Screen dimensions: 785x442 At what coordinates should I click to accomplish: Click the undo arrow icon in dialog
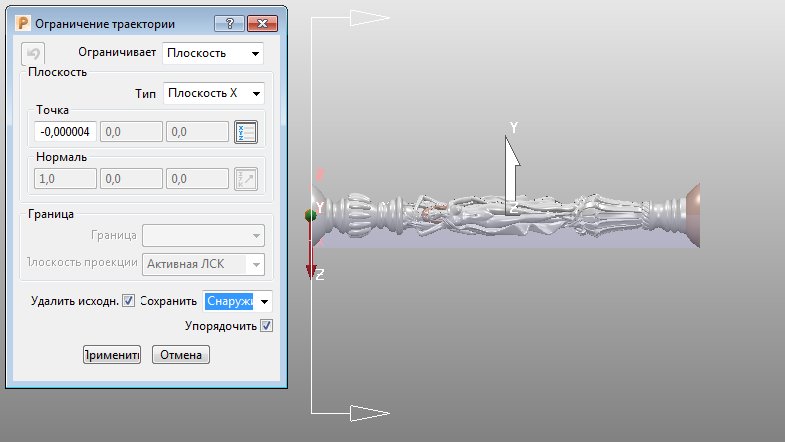pyautogui.click(x=33, y=53)
